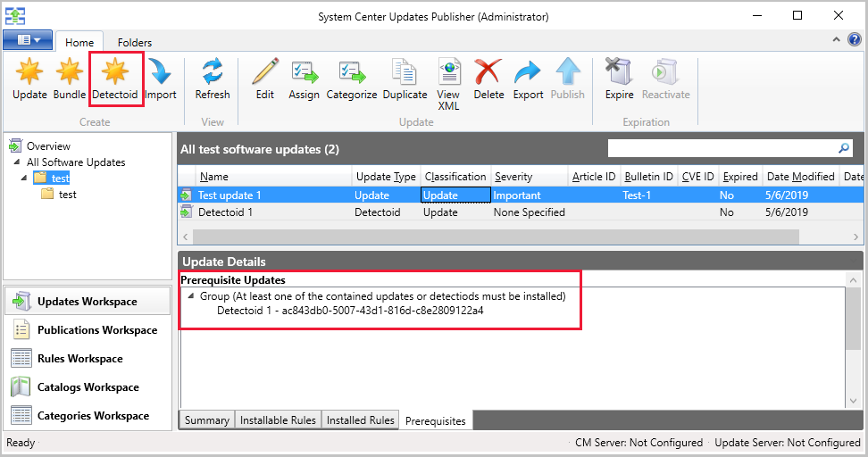The height and width of the screenshot is (457, 868).
Task: Sort by the Date Modified column
Action: coord(800,177)
